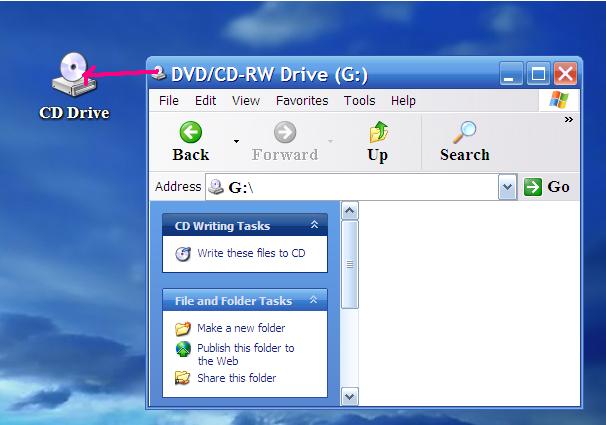Open the Back history dropdown arrow
This screenshot has width=606, height=425.
(x=236, y=141)
